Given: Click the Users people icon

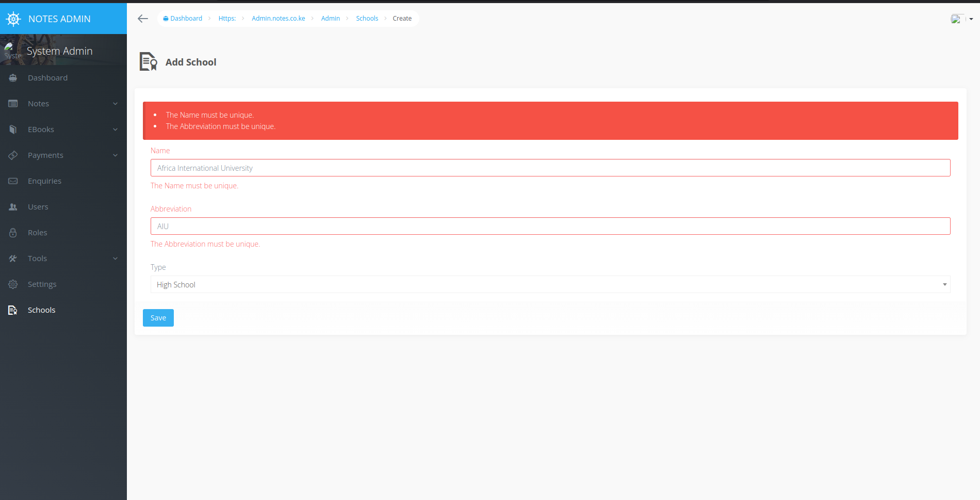Looking at the screenshot, I should pyautogui.click(x=13, y=206).
